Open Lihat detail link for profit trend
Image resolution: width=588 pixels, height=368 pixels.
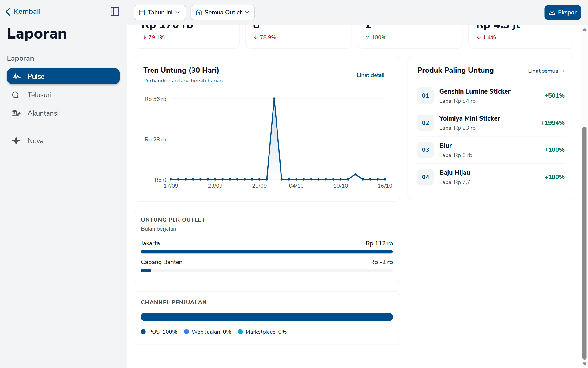point(374,75)
